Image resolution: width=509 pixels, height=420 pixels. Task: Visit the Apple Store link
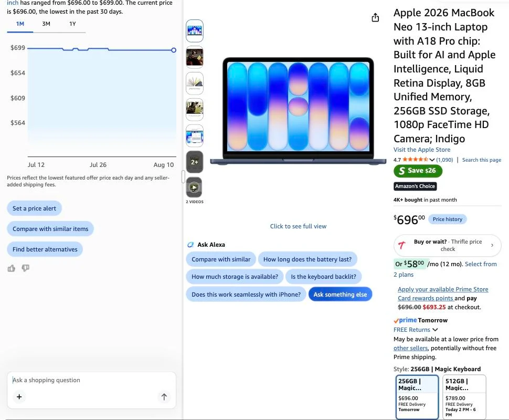pyautogui.click(x=422, y=150)
